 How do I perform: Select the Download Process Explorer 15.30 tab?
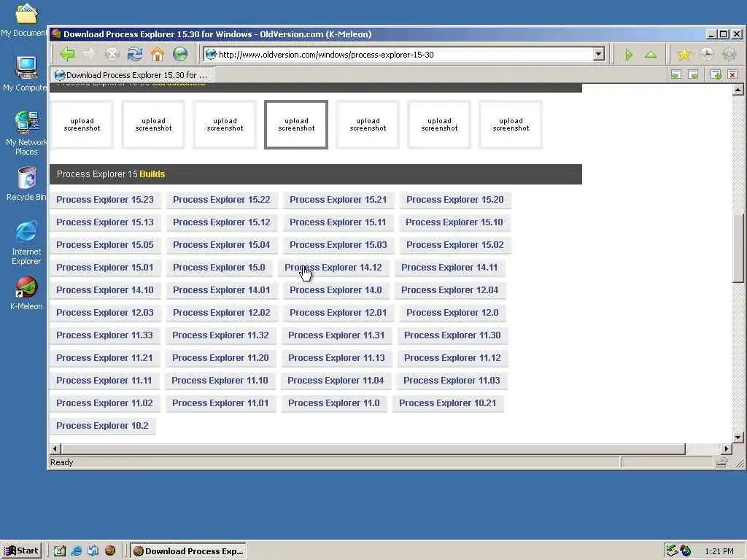click(133, 75)
